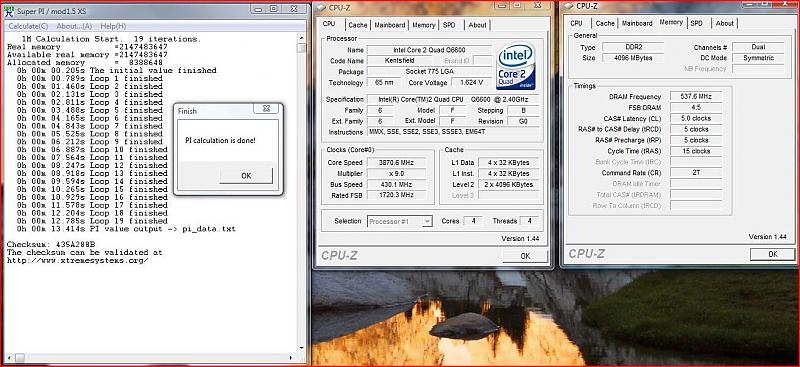
Task: Select the CPU tab in the middle CPU-Z window
Action: [329, 24]
